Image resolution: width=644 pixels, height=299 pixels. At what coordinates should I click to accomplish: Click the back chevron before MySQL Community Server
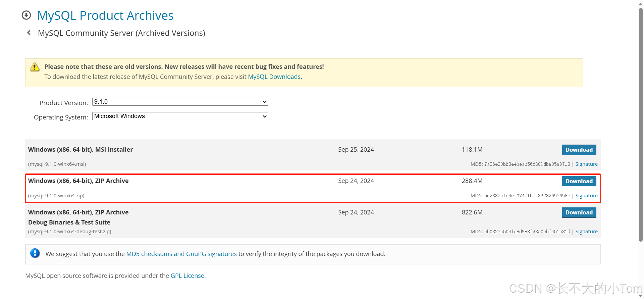coord(29,33)
